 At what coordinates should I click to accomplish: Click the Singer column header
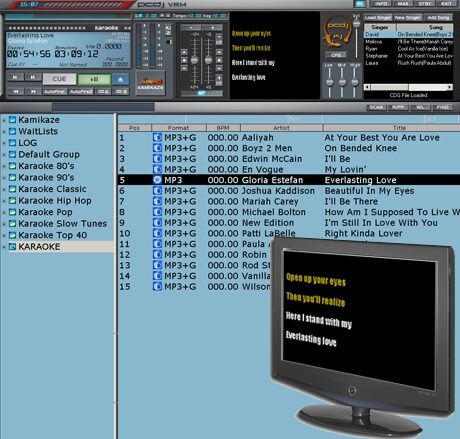(380, 27)
